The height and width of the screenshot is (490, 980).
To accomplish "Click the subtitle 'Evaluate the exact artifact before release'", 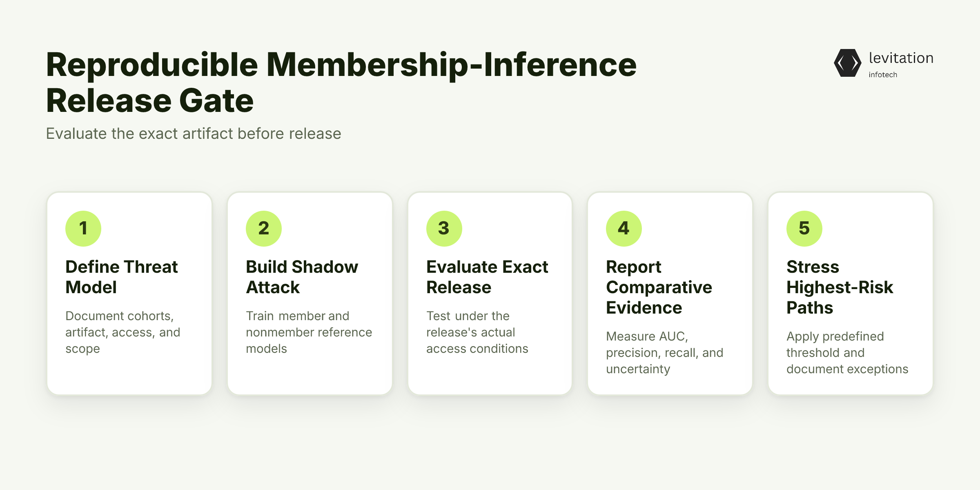I will point(194,134).
